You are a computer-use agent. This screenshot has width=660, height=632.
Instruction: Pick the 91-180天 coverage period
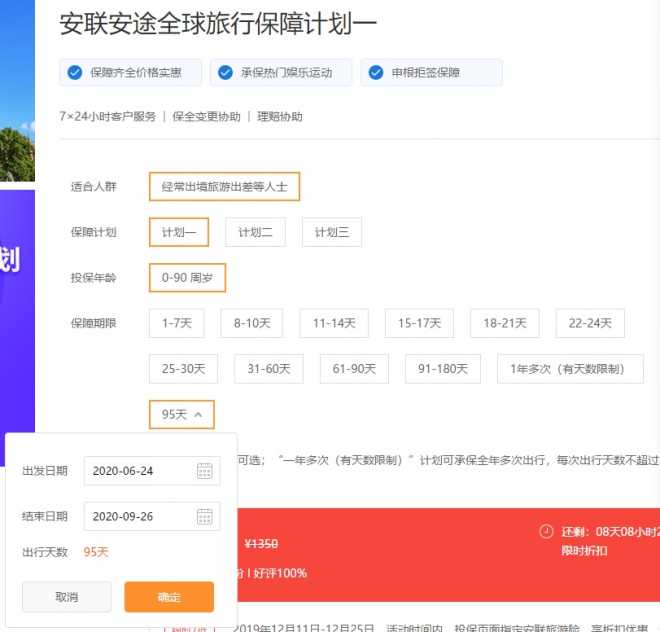pyautogui.click(x=443, y=369)
